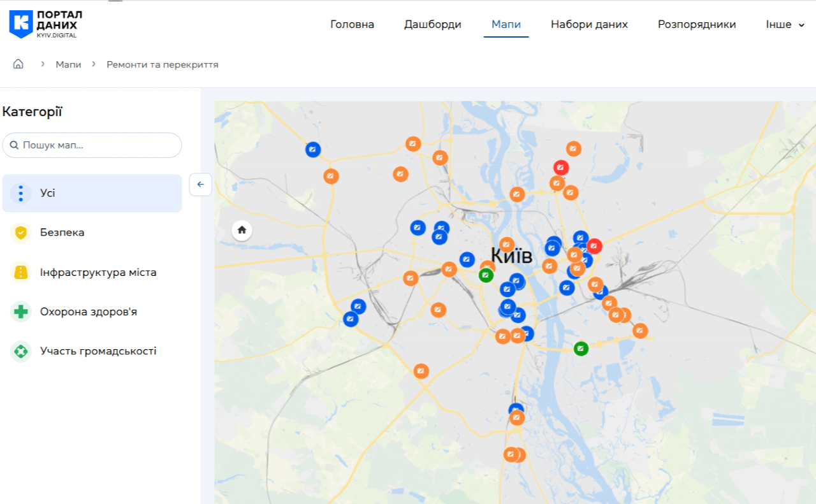This screenshot has height=504, width=816.
Task: Click the far northwest blue marker
Action: coord(313,150)
